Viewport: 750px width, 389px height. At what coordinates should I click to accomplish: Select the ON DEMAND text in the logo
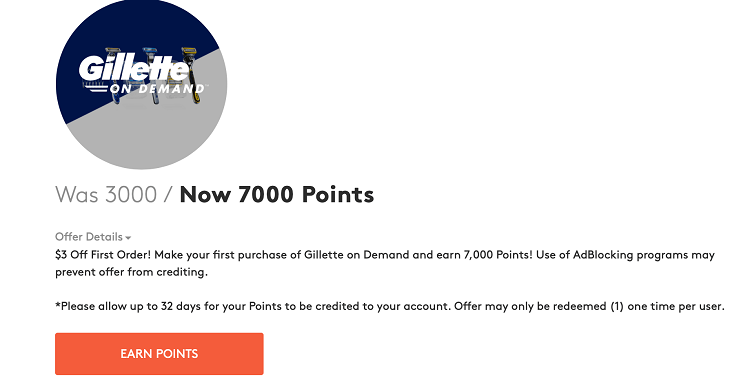(x=157, y=89)
